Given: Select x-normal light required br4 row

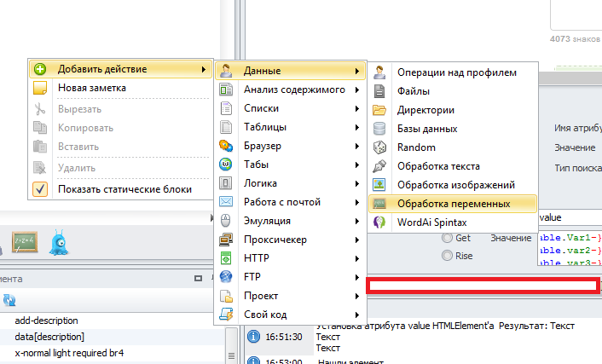Looking at the screenshot, I should (x=112, y=353).
